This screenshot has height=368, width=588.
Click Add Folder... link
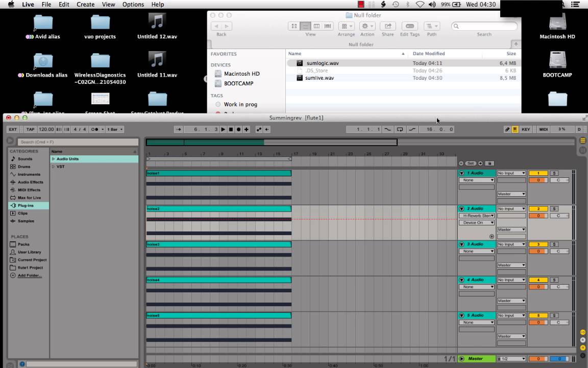[30, 275]
